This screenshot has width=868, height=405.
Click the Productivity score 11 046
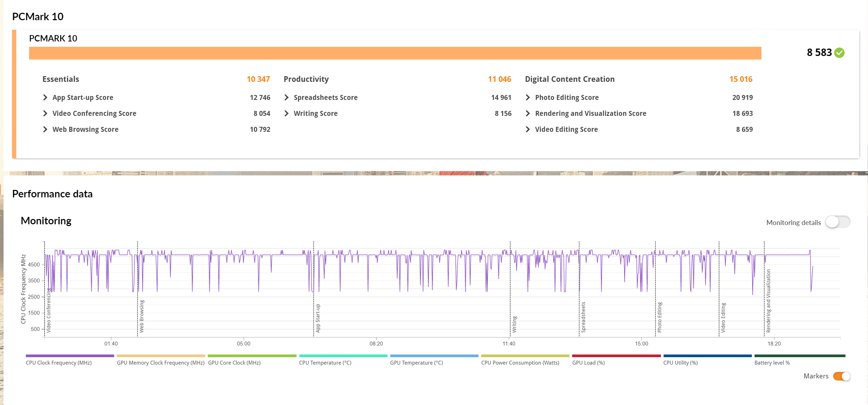coord(500,79)
